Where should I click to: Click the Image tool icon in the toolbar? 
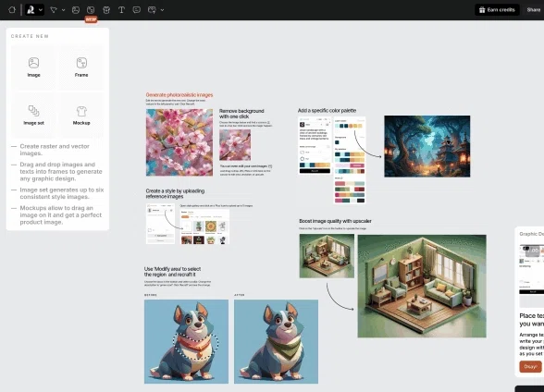pyautogui.click(x=76, y=10)
